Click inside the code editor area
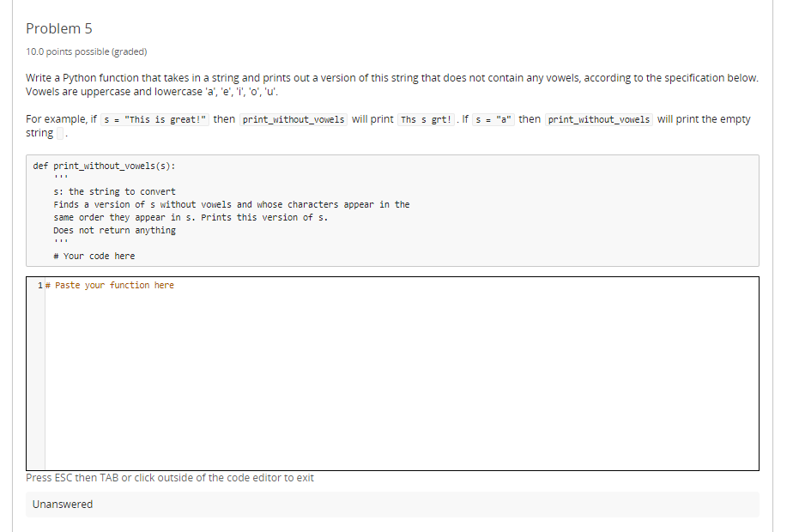Viewport: 805px width, 532px height. point(402,378)
